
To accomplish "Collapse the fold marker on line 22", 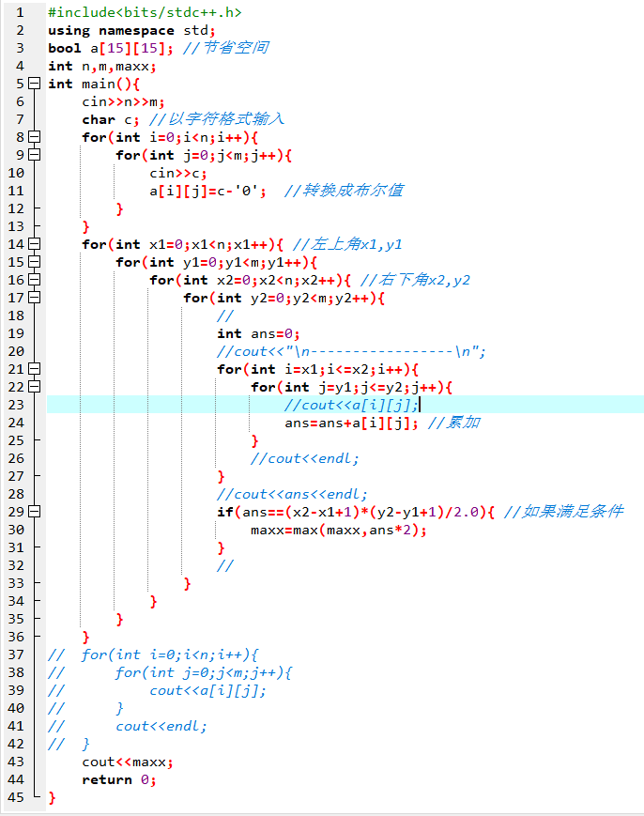I will [36, 387].
